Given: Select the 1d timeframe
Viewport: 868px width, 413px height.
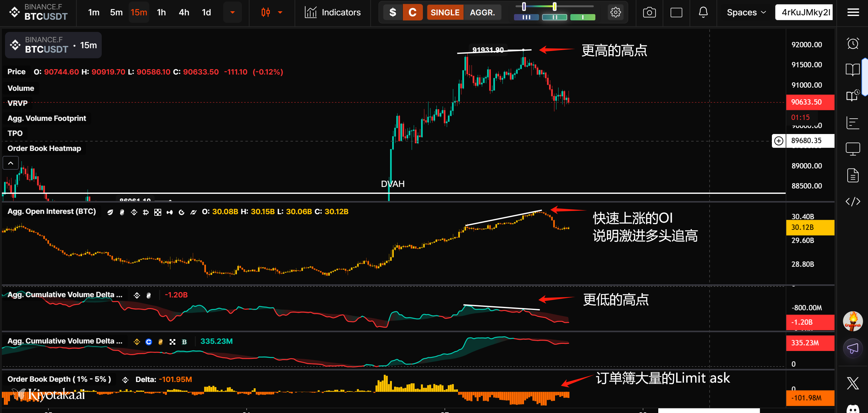Looking at the screenshot, I should (206, 13).
